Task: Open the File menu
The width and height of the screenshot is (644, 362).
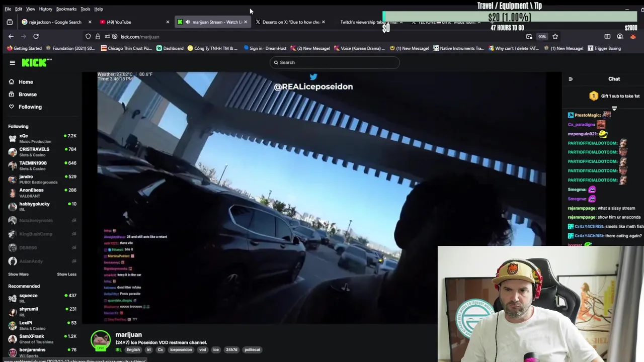Action: click(x=8, y=9)
